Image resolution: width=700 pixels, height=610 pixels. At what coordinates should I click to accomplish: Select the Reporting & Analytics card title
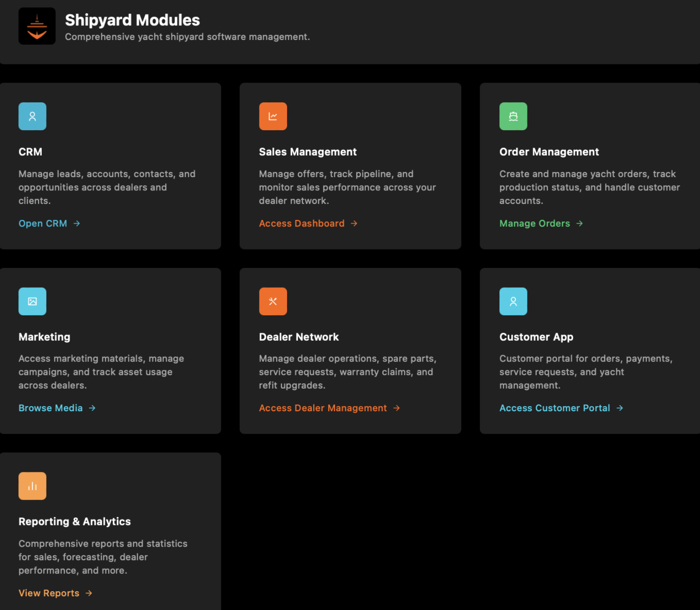coord(75,522)
